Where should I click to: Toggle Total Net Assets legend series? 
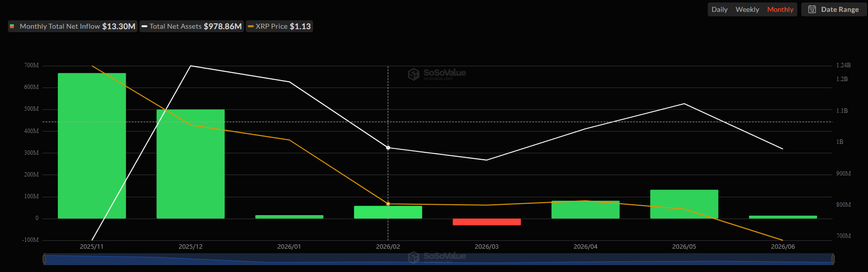[x=192, y=26]
